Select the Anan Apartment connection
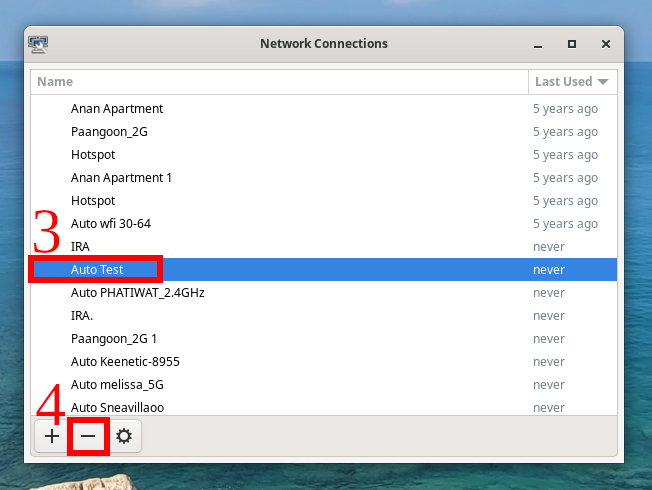 pyautogui.click(x=117, y=109)
